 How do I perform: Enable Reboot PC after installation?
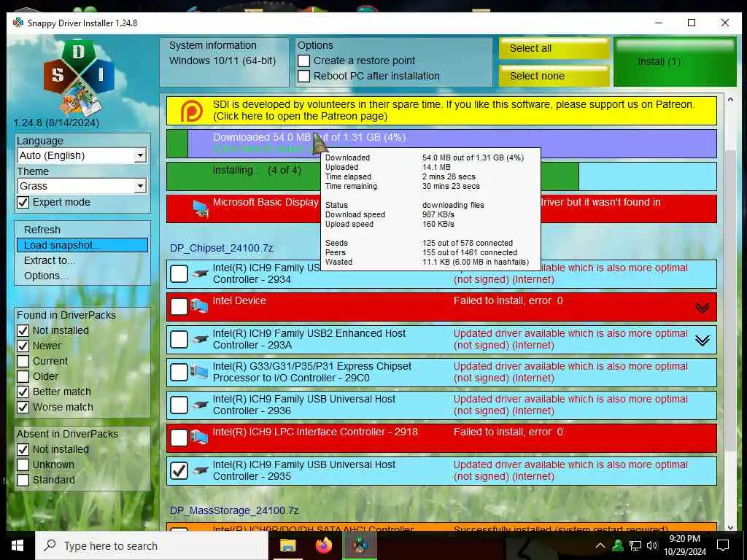pos(304,76)
